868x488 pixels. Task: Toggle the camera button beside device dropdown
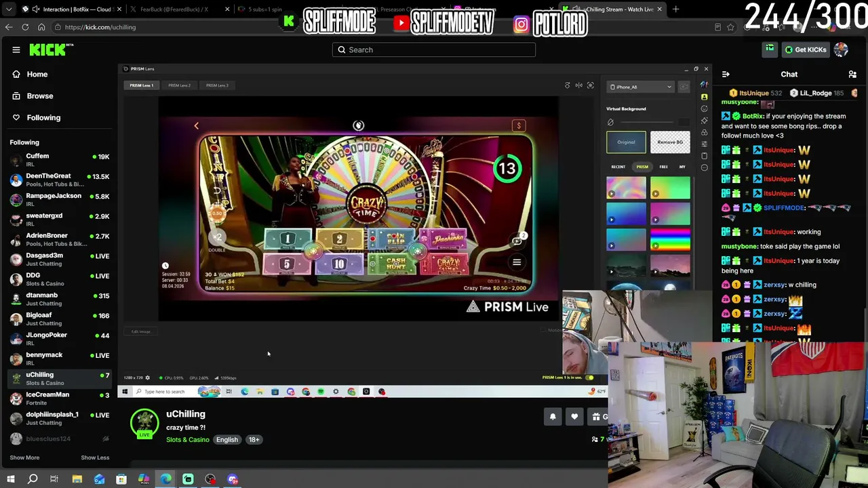684,87
